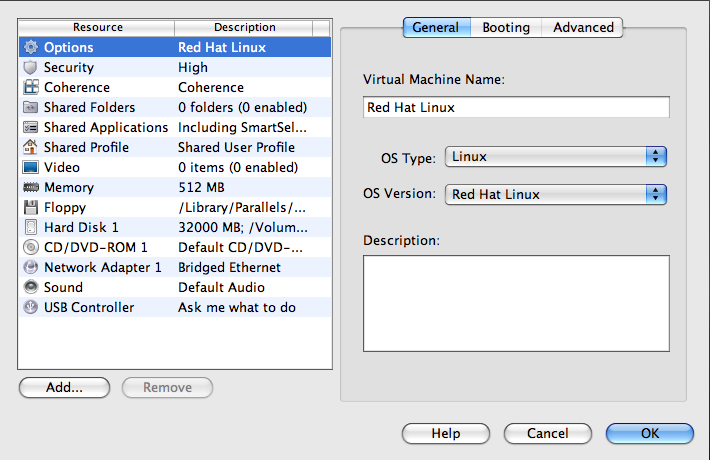This screenshot has height=460, width=710.
Task: Click the '512 MB' memory value
Action: [201, 187]
